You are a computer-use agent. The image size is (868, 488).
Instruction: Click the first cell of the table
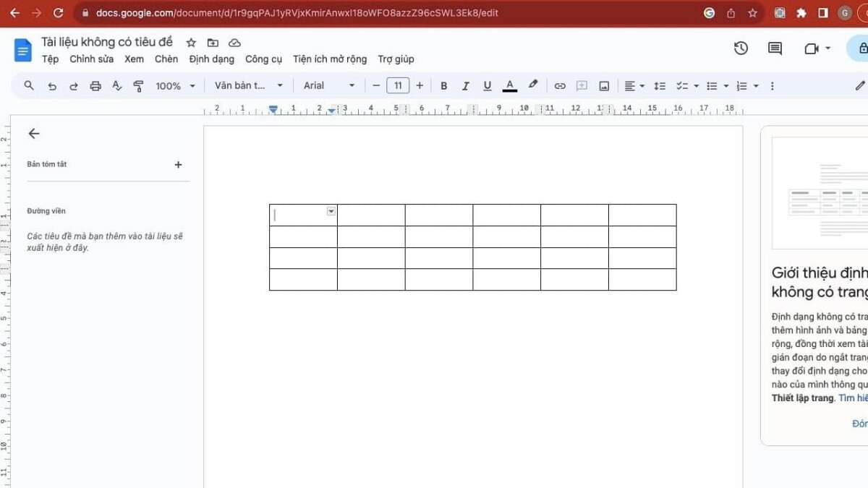point(303,215)
